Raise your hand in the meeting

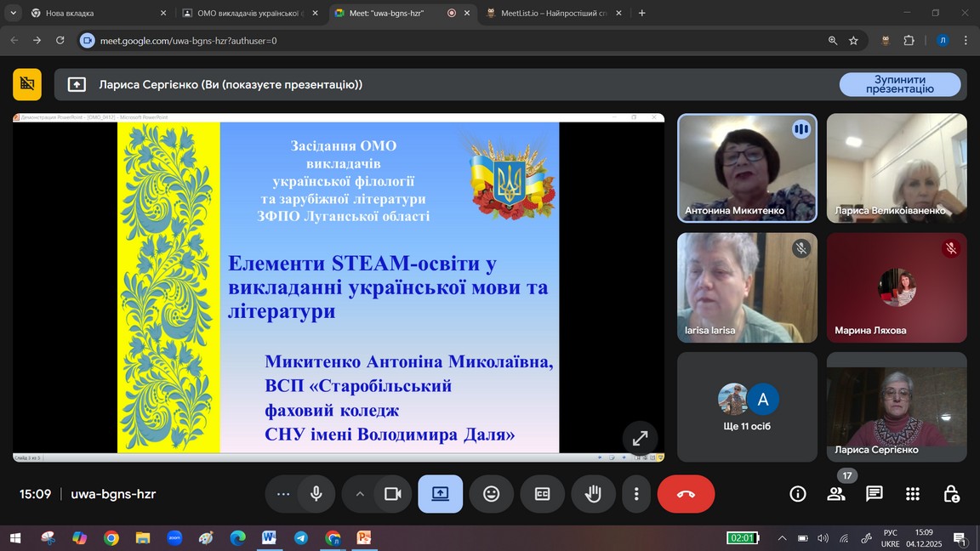(x=593, y=494)
